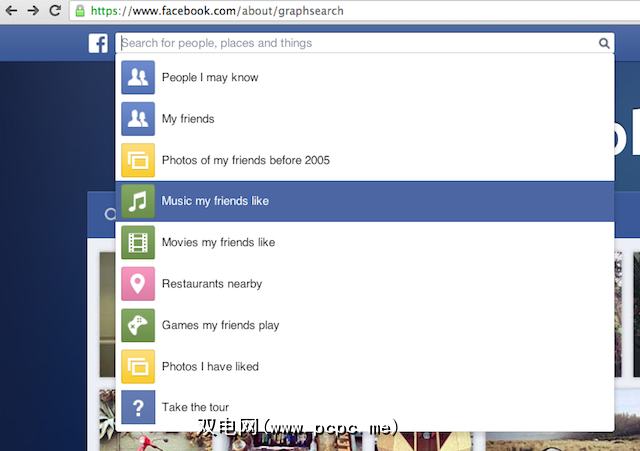Click the People I may know people icon

click(x=138, y=78)
